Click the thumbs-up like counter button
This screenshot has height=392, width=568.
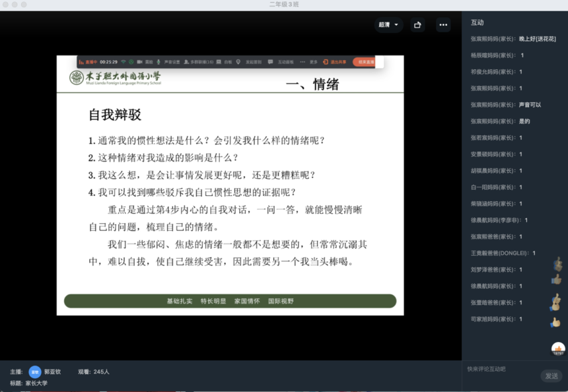pos(558,349)
